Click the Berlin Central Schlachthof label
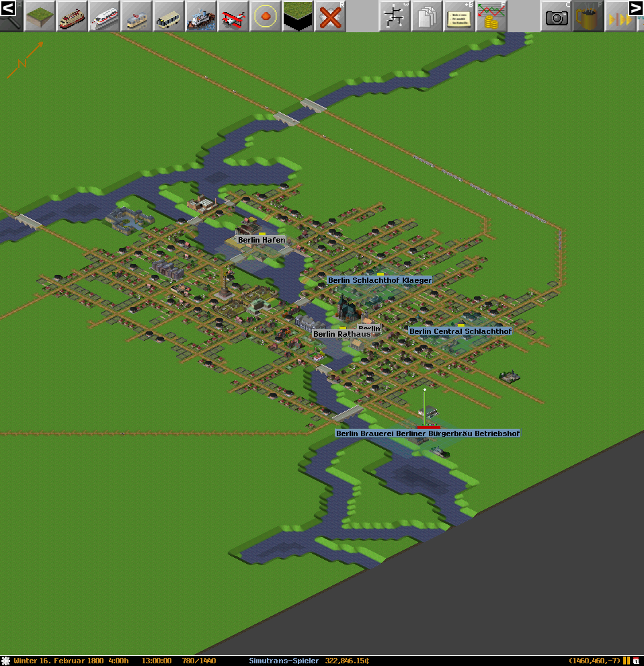Viewport: 644px width, 666px height. click(460, 331)
